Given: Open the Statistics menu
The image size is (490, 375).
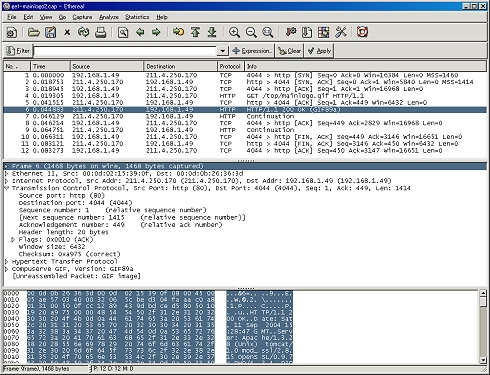Looking at the screenshot, I should (x=137, y=17).
